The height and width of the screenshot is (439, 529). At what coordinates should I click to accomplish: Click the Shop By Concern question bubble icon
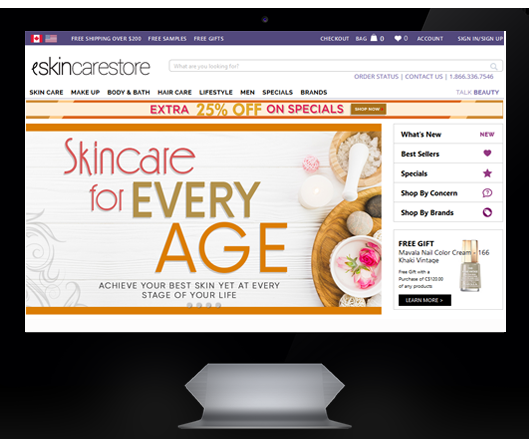pos(487,193)
